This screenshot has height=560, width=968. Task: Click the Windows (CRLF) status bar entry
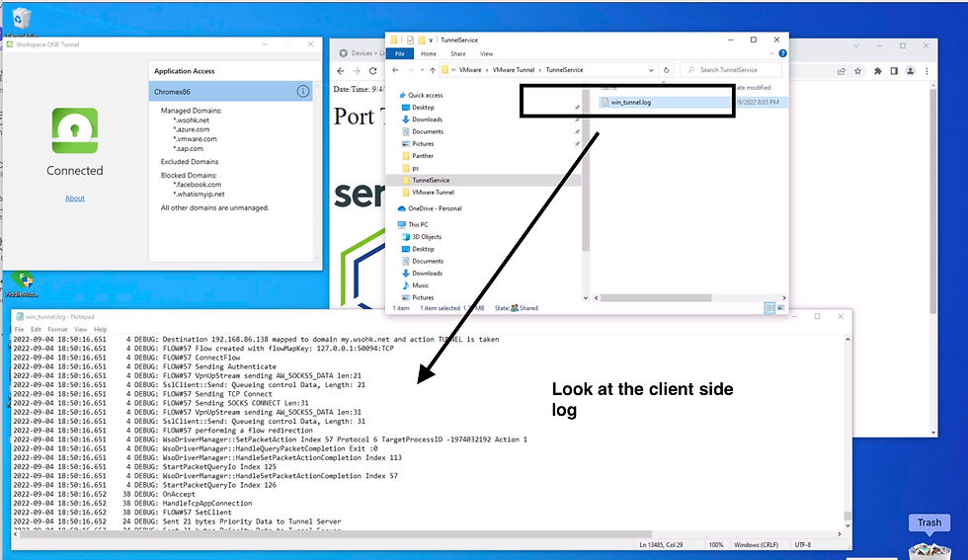[x=756, y=544]
